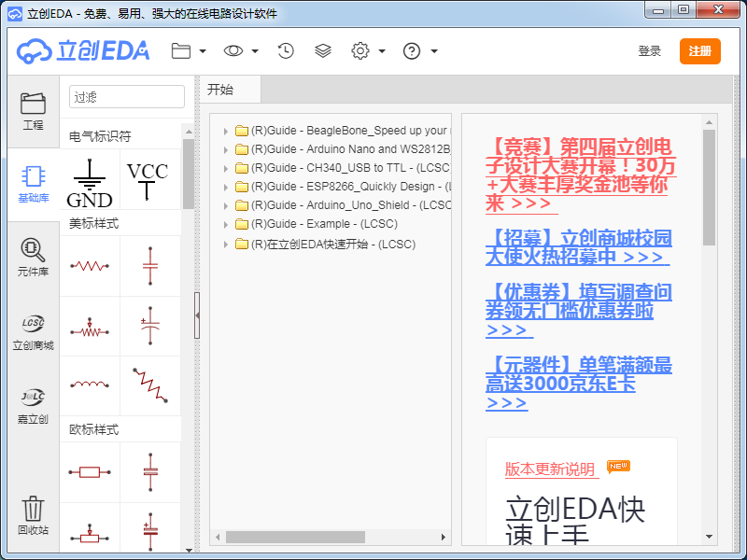Click the 登录 login link
The image size is (747, 560).
pyautogui.click(x=649, y=51)
